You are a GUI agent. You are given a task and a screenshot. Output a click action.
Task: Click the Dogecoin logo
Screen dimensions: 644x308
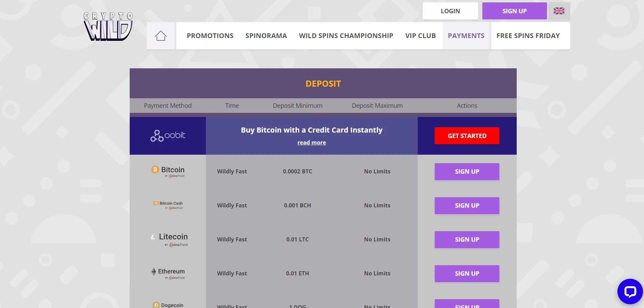pos(168,305)
